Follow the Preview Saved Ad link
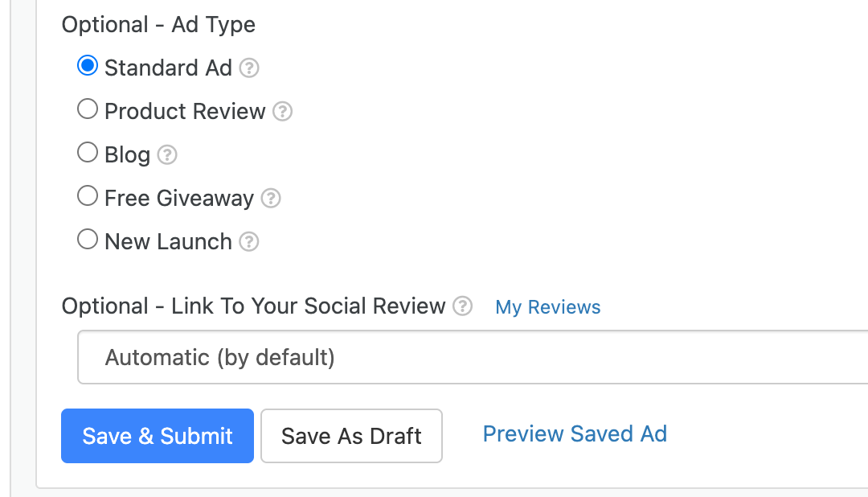 [x=575, y=434]
